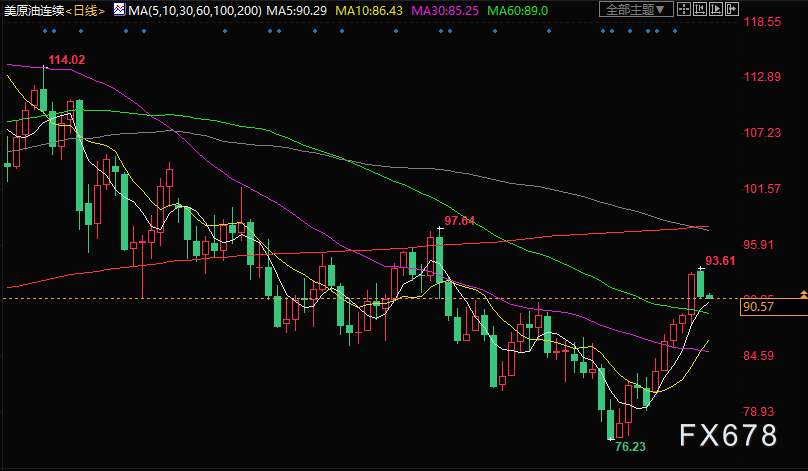The image size is (808, 471).
Task: Click the 112.89 axis value
Action: click(x=762, y=77)
